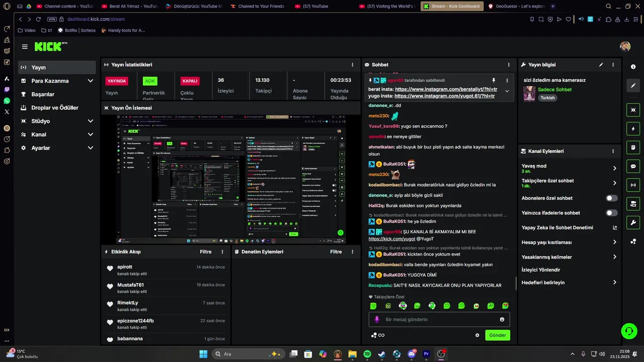Open Hesap yaşı kısıtlaması arrow
644x362 pixels.
pyautogui.click(x=615, y=242)
